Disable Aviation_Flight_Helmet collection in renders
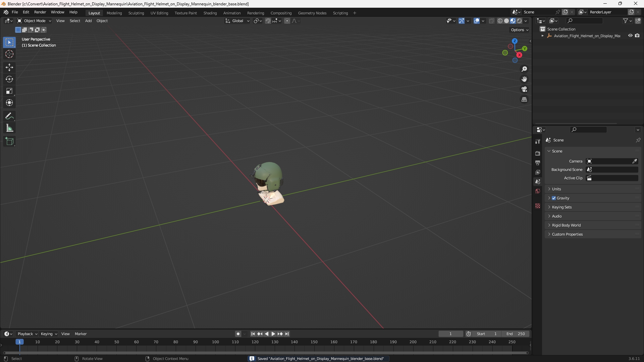 [637, 36]
